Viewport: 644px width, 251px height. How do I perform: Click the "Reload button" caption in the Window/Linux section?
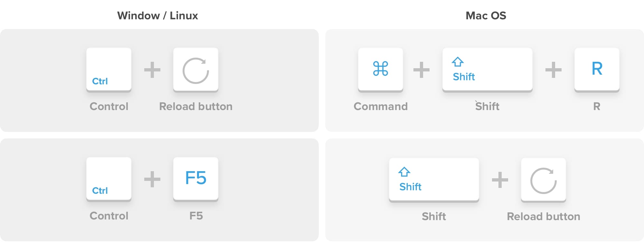click(x=196, y=107)
